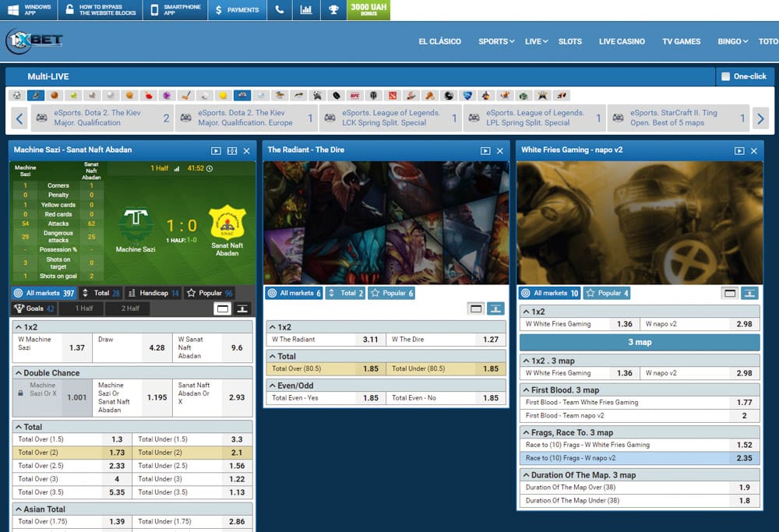Open the SPORTS dropdown menu
Screen dimensions: 779x532
(495, 41)
